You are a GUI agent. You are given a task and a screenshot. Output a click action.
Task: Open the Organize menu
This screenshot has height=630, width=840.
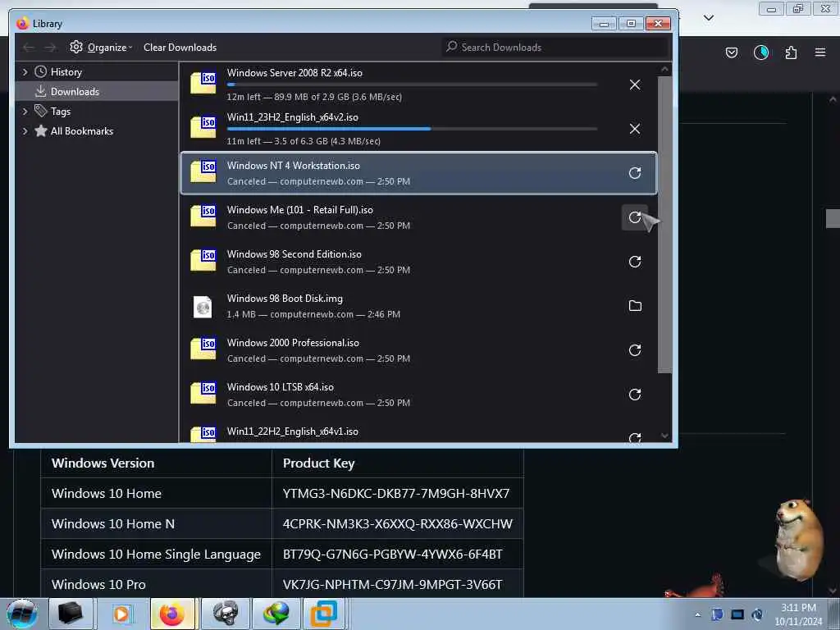click(101, 47)
